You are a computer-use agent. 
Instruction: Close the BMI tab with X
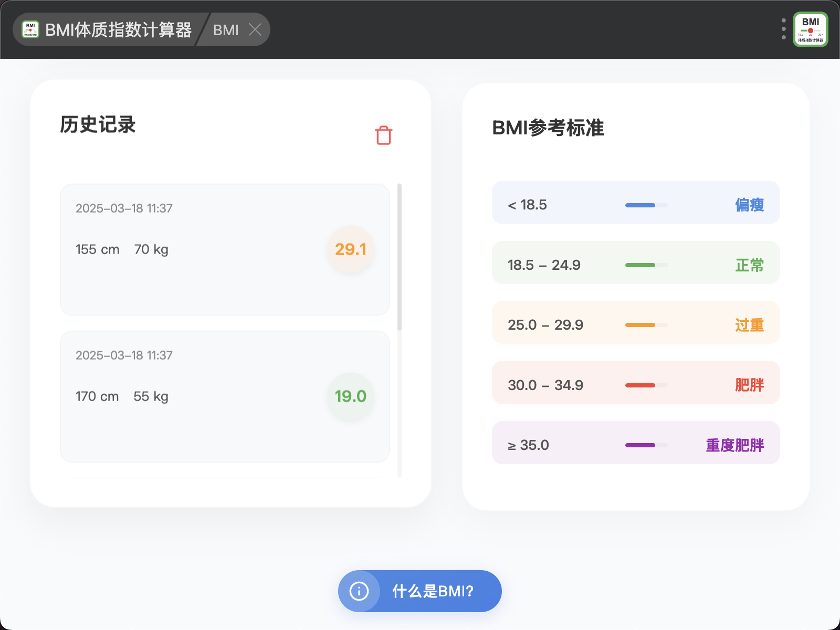pos(255,29)
